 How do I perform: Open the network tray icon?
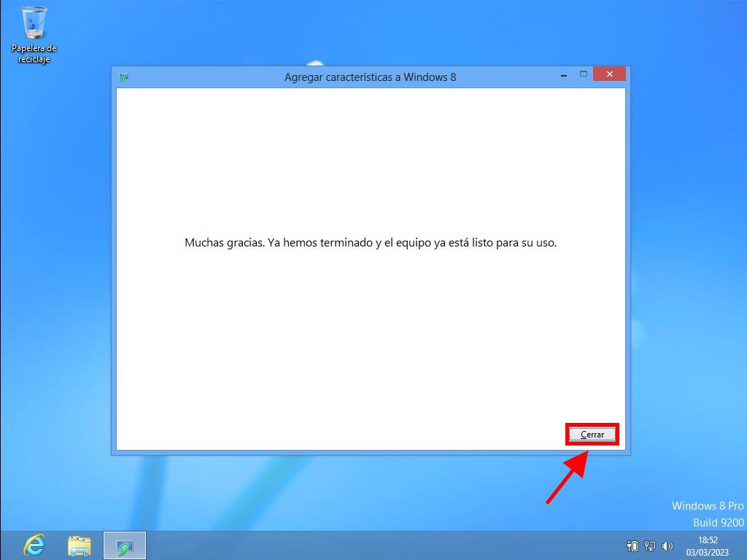click(x=650, y=546)
